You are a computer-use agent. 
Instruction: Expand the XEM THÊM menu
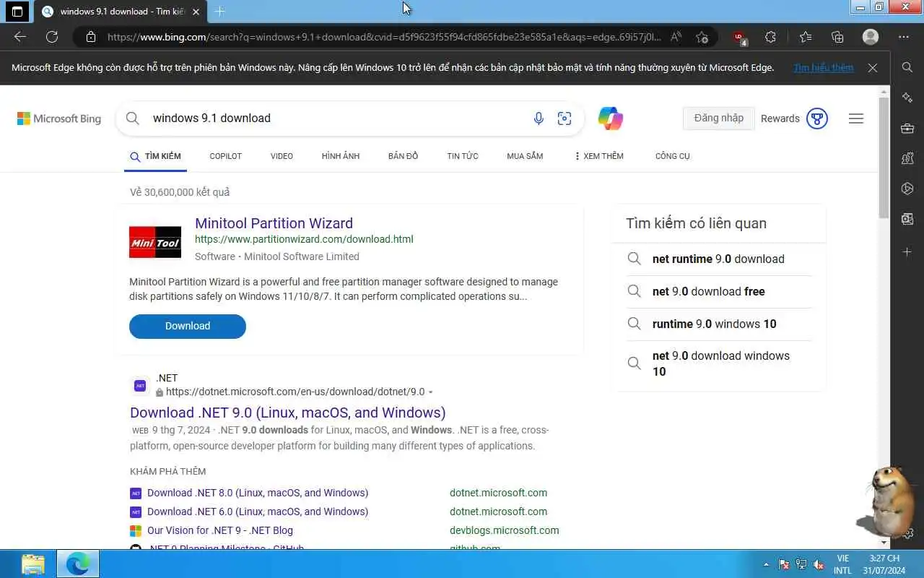click(x=598, y=156)
